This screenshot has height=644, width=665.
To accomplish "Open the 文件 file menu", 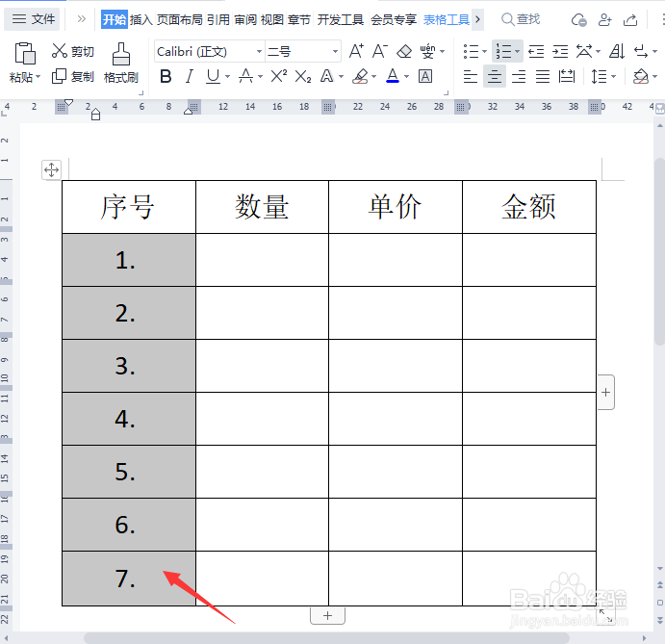I will (x=33, y=19).
